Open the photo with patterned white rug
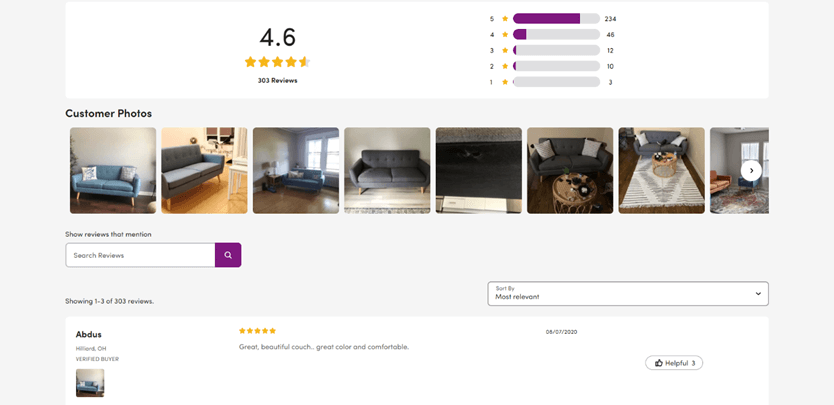The image size is (834, 405). (662, 170)
